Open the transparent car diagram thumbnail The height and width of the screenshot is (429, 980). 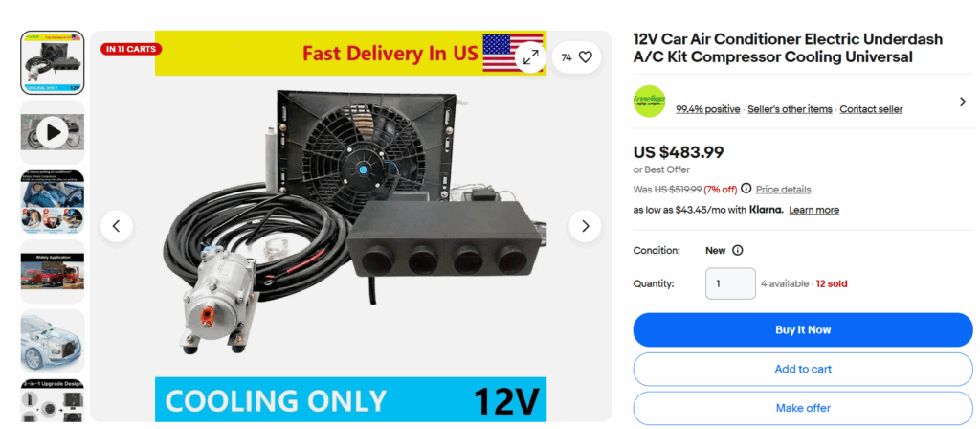coord(53,342)
